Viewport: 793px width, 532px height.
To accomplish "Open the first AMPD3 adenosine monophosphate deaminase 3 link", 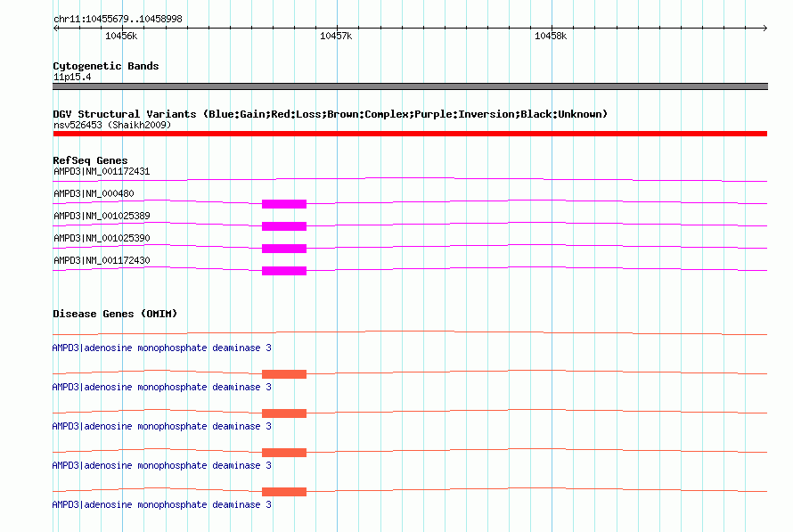I will coord(162,348).
